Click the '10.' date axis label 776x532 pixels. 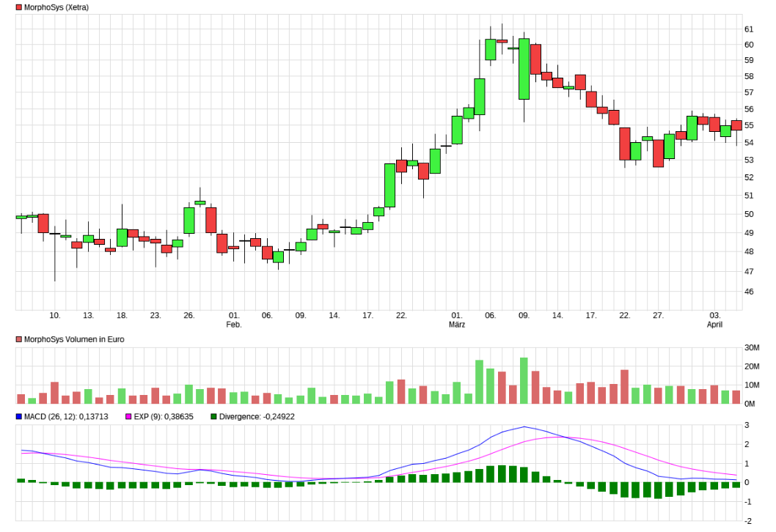coord(54,315)
